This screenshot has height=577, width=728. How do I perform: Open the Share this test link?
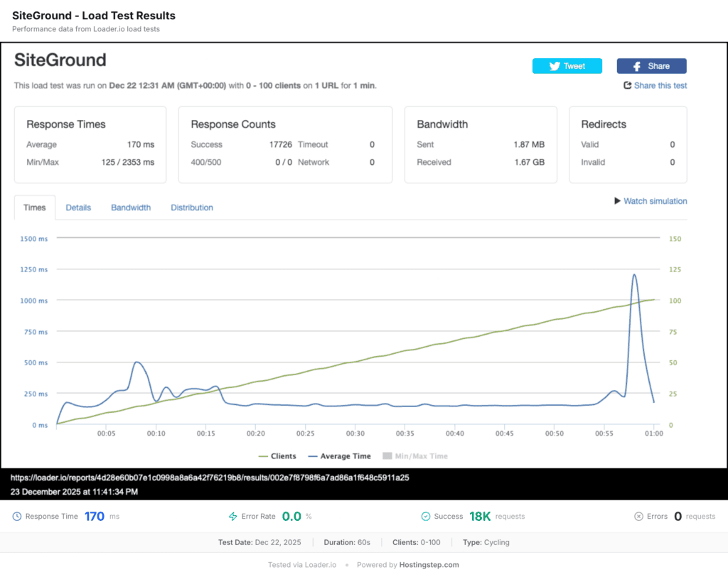(x=660, y=85)
